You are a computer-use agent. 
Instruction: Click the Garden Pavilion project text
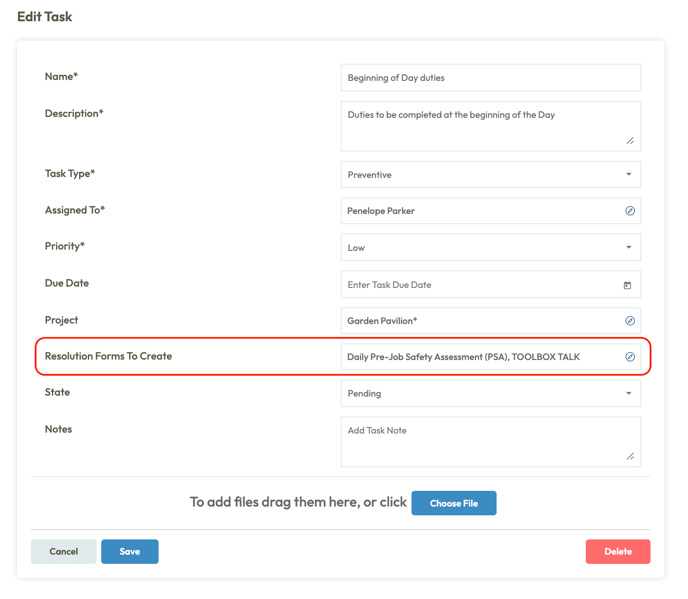click(382, 321)
